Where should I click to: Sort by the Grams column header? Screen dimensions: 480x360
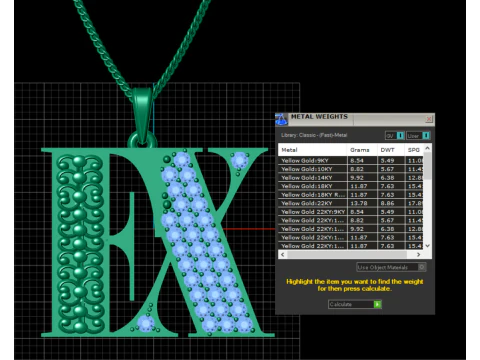[x=362, y=150]
